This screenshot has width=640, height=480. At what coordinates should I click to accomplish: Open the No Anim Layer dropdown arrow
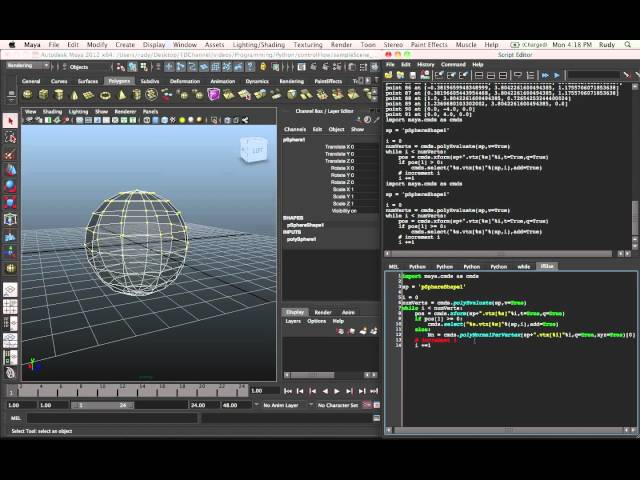tap(256, 405)
